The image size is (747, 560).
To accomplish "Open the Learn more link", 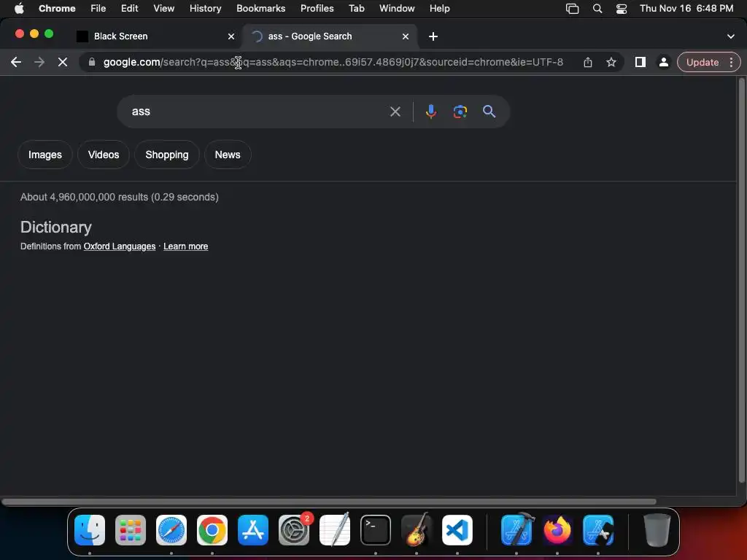I will point(186,246).
